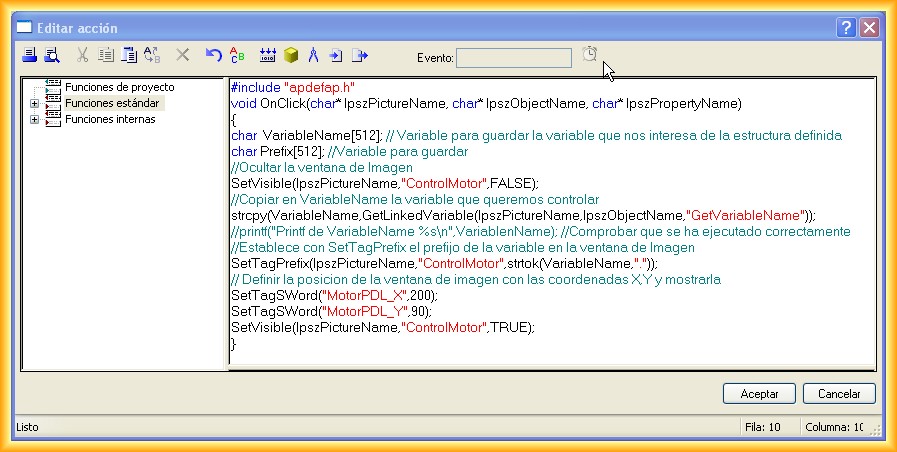The image size is (897, 452).
Task: Click the blue Undo arrow icon
Action: coord(213,56)
